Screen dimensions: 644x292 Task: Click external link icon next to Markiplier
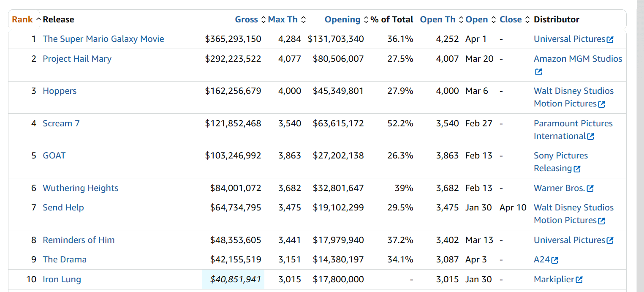point(579,280)
